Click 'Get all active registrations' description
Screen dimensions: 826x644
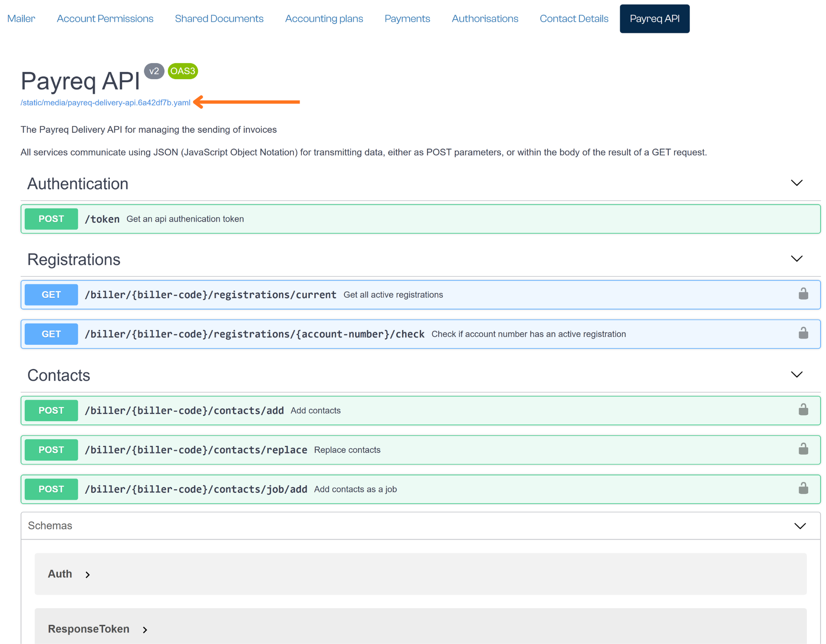click(x=393, y=295)
